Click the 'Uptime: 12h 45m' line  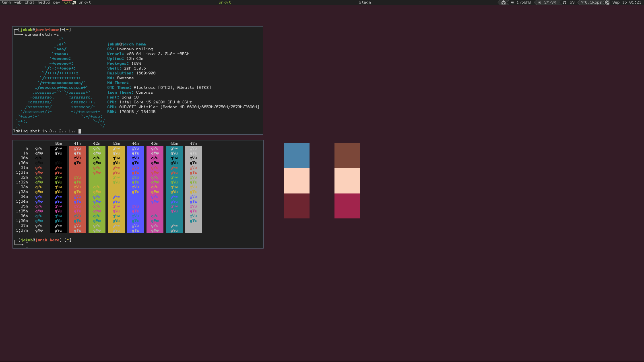click(x=125, y=59)
